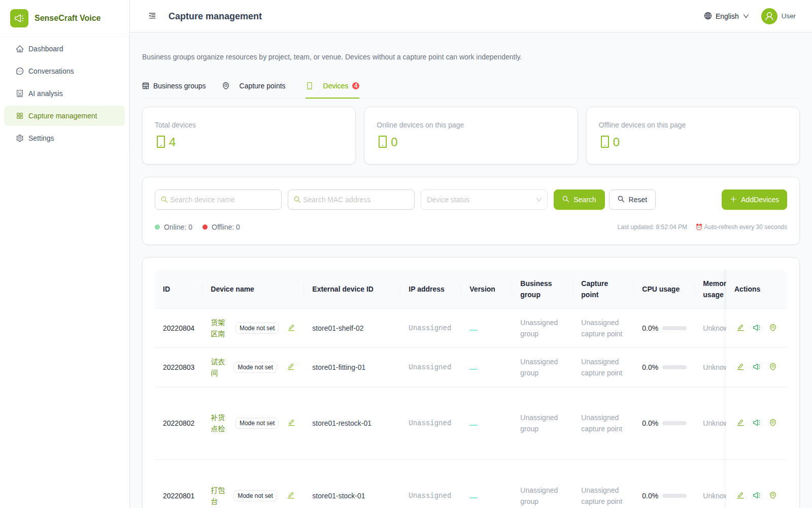
Task: Click CPU usage bar for device 20220802
Action: pyautogui.click(x=674, y=423)
